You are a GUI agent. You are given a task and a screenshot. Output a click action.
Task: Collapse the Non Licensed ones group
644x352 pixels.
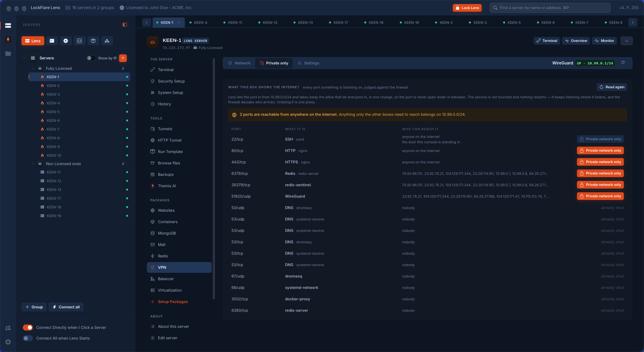click(33, 164)
